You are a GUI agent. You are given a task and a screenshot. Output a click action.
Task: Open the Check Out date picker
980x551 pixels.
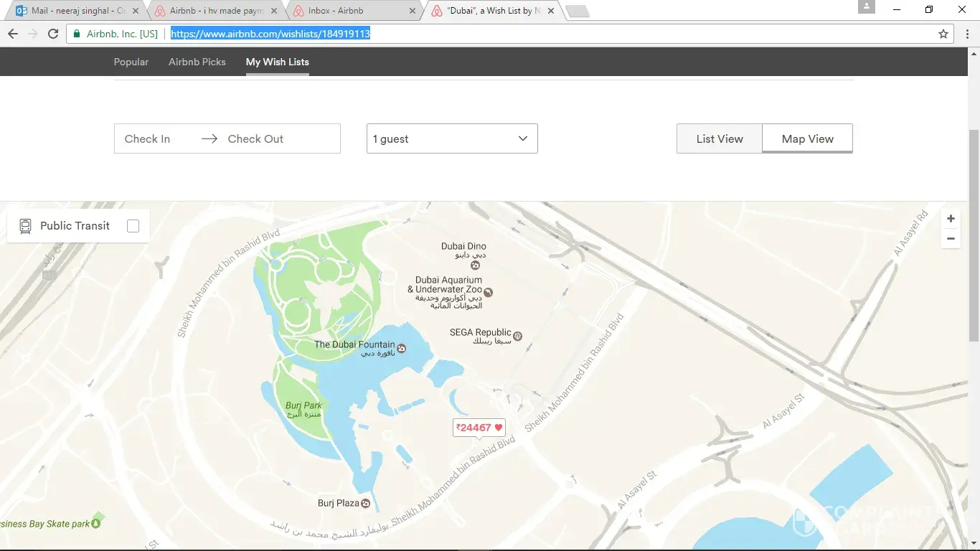point(255,138)
